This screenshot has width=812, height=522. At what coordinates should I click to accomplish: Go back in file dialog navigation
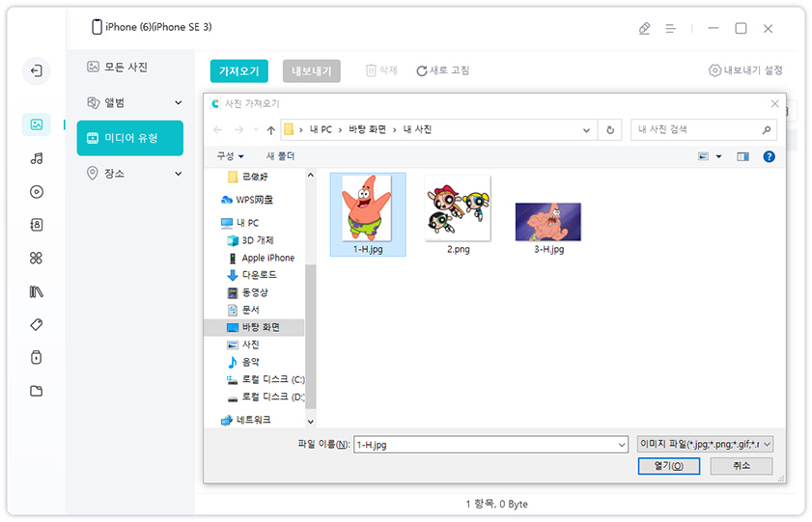tap(218, 130)
